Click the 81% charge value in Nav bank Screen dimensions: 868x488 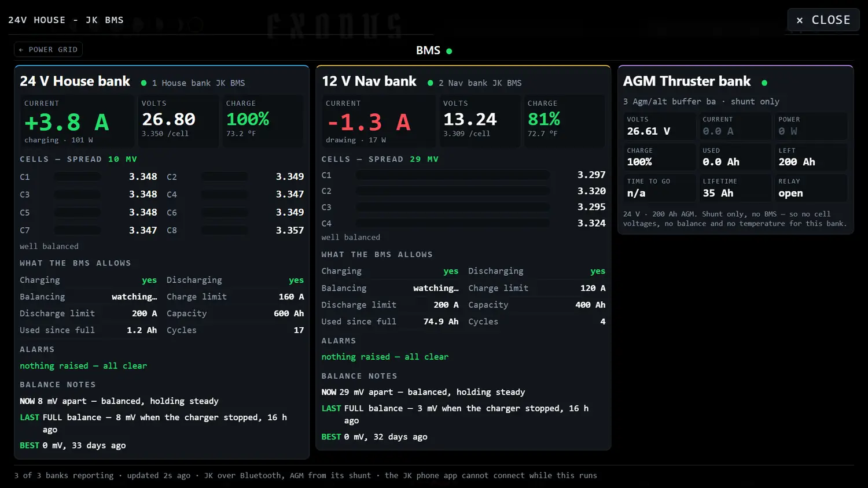click(x=544, y=119)
